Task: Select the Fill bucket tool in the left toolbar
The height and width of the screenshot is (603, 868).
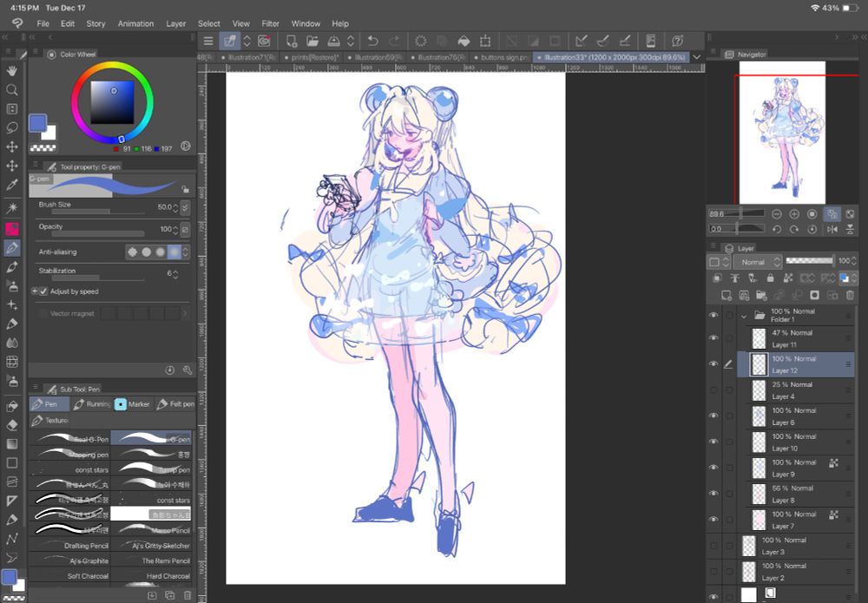Action: click(11, 406)
